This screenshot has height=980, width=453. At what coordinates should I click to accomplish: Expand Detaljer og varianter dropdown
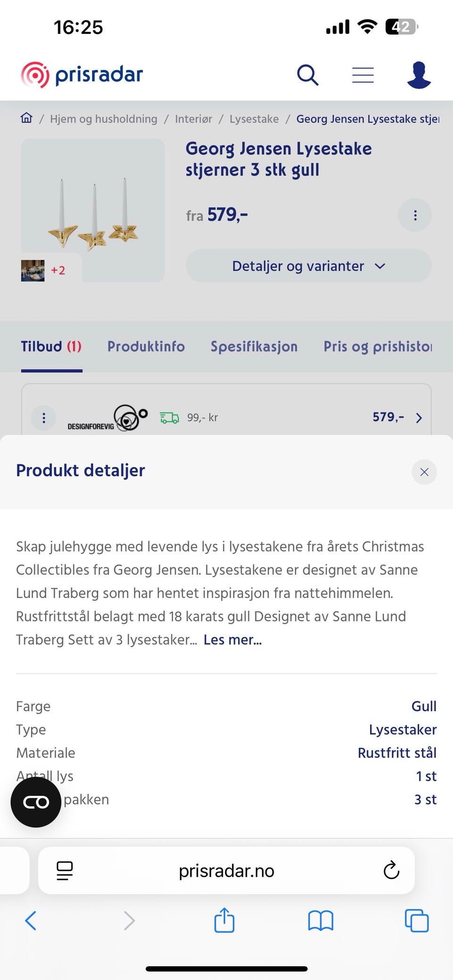coord(309,266)
